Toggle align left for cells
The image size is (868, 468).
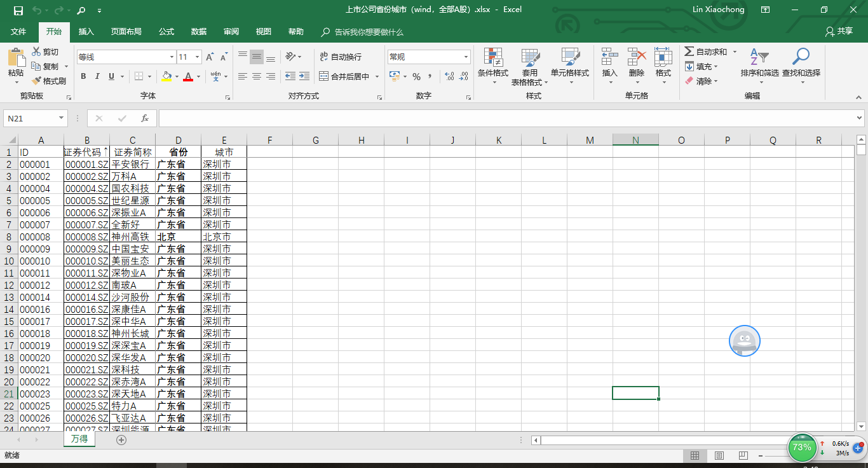pyautogui.click(x=243, y=76)
